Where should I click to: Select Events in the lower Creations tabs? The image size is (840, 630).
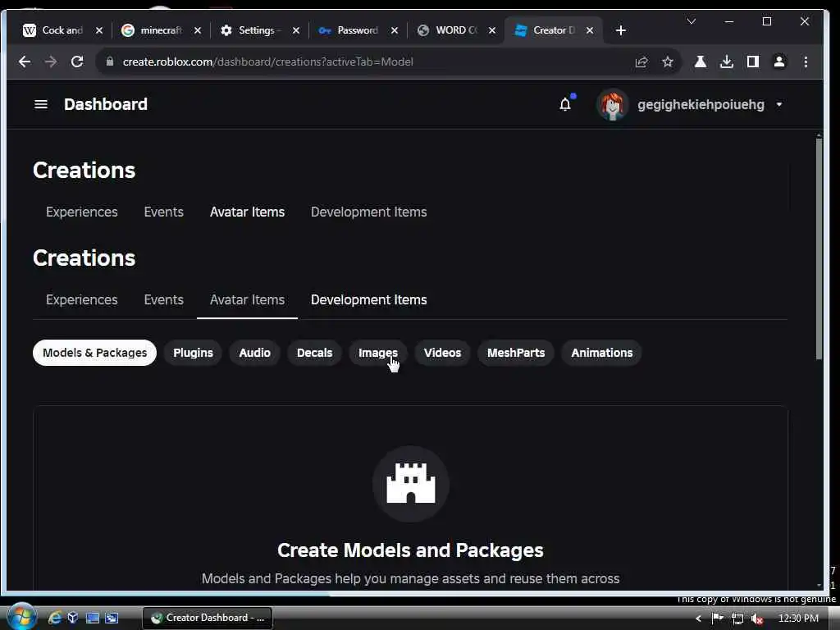(163, 300)
